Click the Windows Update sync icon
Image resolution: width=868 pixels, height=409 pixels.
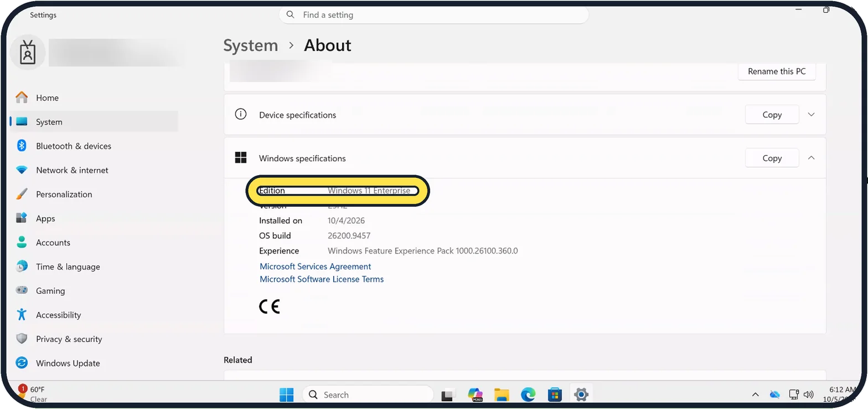[x=22, y=363]
